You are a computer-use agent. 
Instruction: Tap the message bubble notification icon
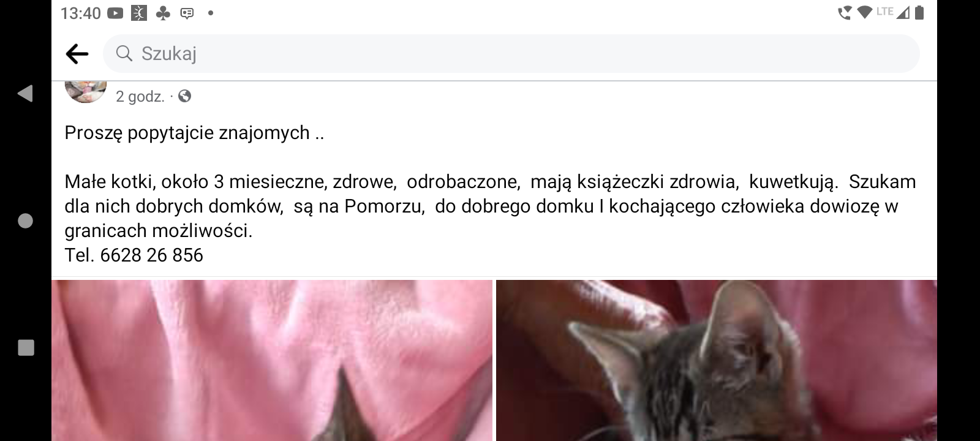tap(187, 13)
